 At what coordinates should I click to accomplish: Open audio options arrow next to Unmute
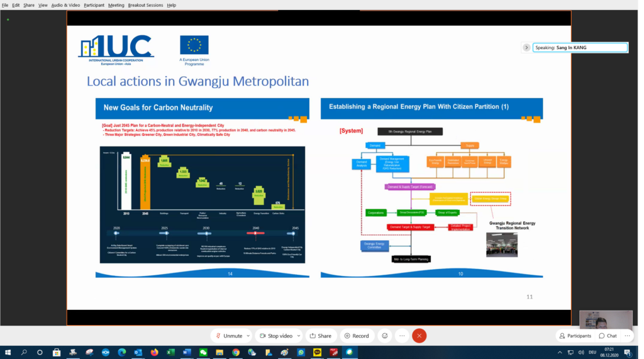point(248,336)
